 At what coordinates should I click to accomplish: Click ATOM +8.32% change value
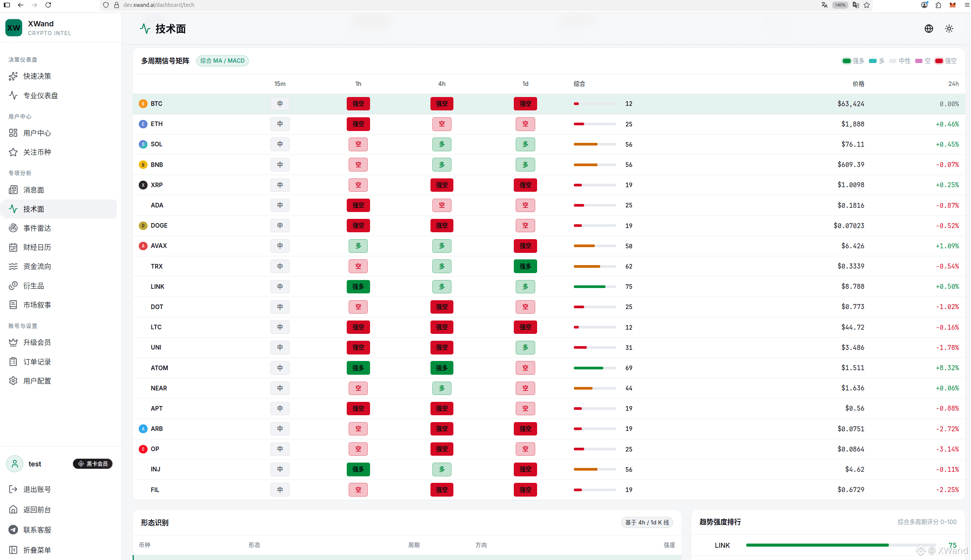[947, 368]
